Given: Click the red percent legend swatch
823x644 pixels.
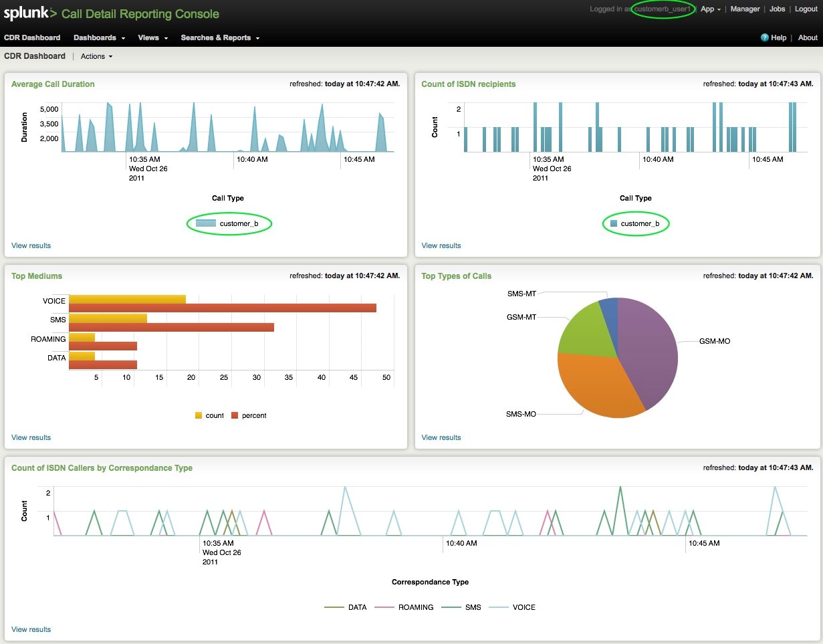Looking at the screenshot, I should [x=235, y=416].
